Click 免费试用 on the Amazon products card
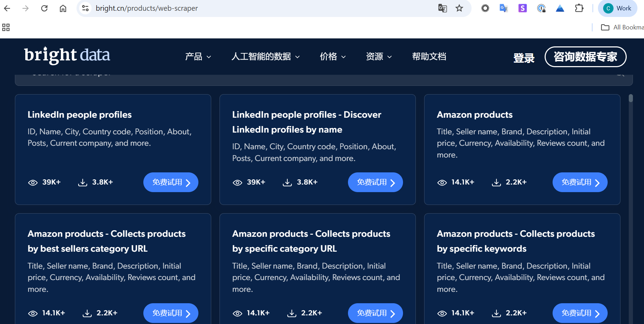This screenshot has width=644, height=324. [580, 182]
